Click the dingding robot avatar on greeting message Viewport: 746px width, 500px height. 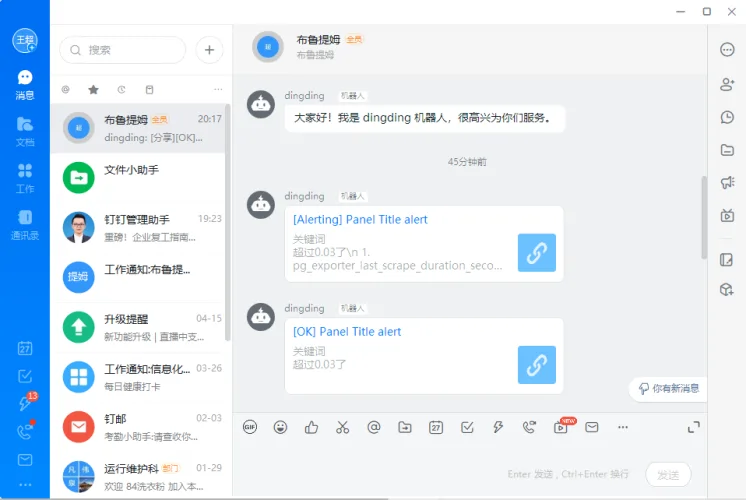(261, 104)
